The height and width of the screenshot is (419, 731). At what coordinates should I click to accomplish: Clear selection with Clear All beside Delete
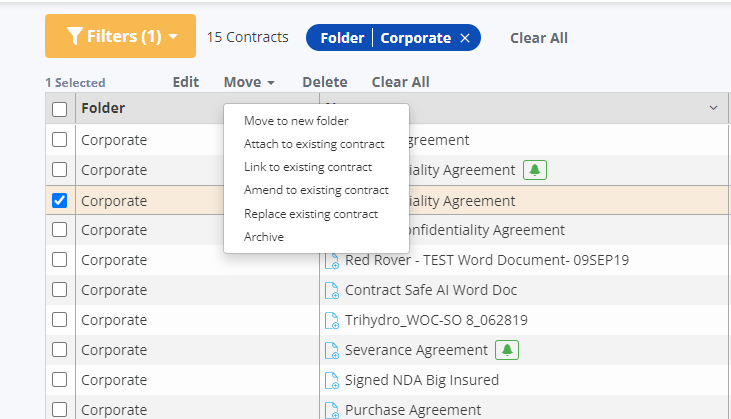[400, 82]
